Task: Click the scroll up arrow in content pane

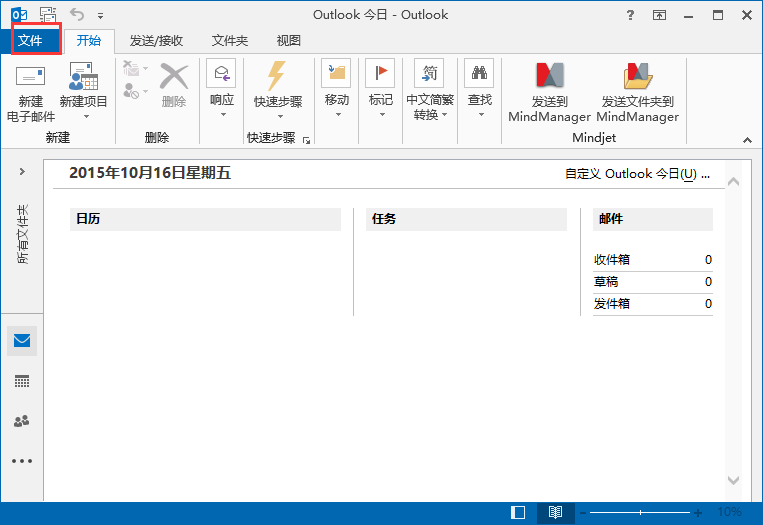Action: (733, 182)
